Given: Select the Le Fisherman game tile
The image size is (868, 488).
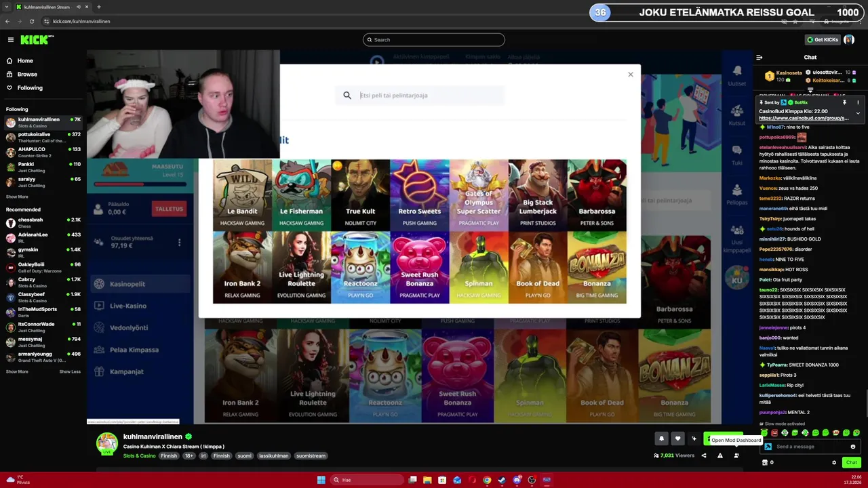Looking at the screenshot, I should 301,195.
